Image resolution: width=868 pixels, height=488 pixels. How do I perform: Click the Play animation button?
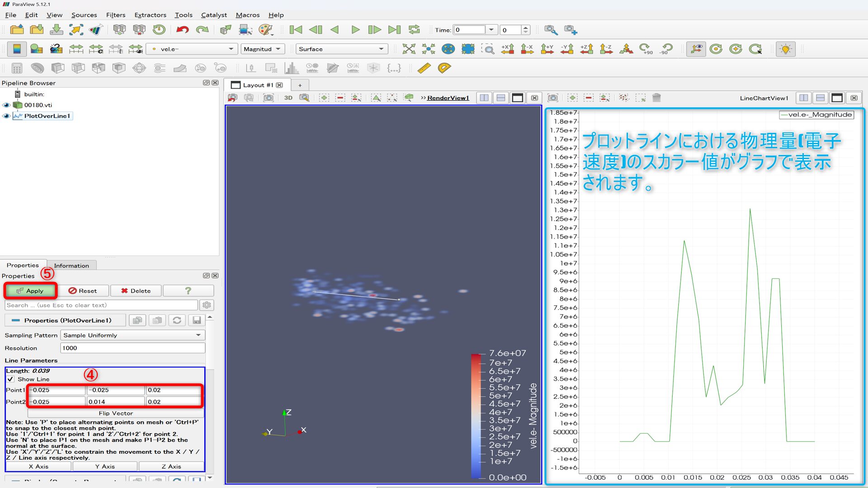[x=355, y=30]
